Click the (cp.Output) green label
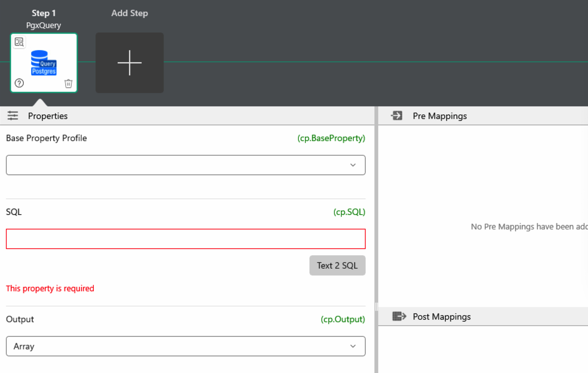 coord(343,319)
